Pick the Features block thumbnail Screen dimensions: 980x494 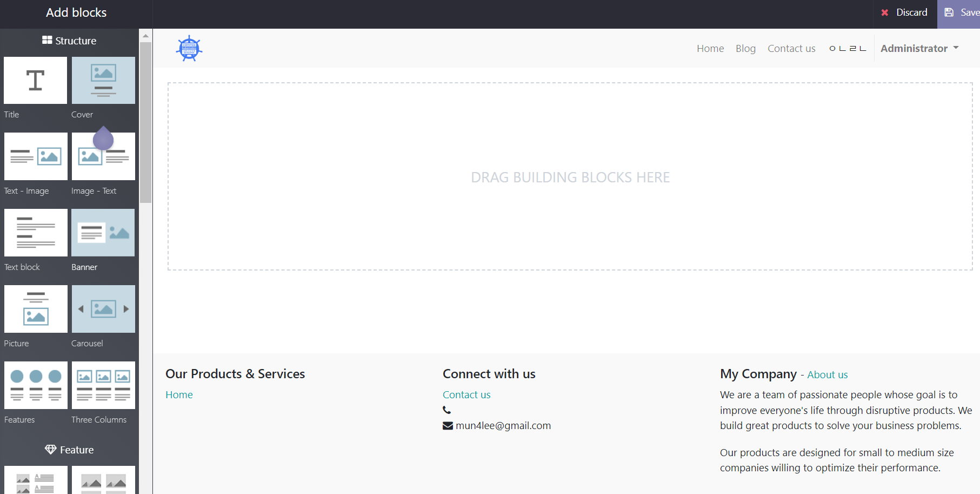pyautogui.click(x=36, y=385)
